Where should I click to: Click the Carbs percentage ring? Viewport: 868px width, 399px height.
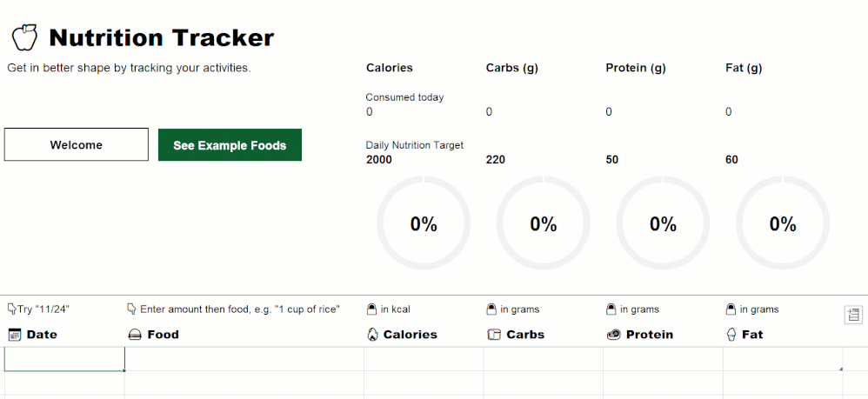tap(544, 223)
